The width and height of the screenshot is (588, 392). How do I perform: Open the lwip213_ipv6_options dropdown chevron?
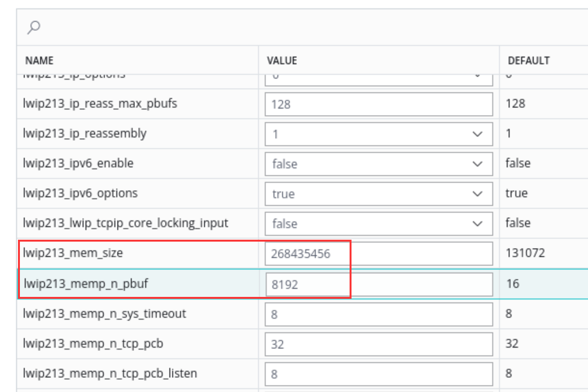click(x=477, y=193)
